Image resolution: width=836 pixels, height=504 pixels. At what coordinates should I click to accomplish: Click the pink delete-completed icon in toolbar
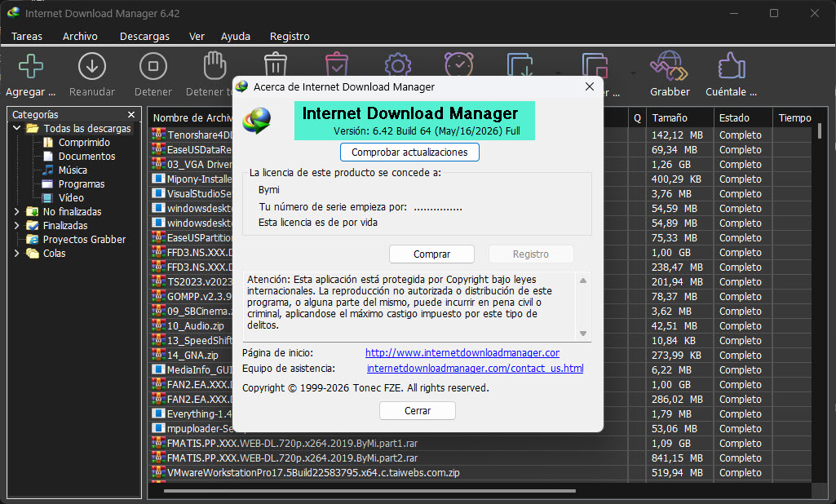click(x=337, y=64)
